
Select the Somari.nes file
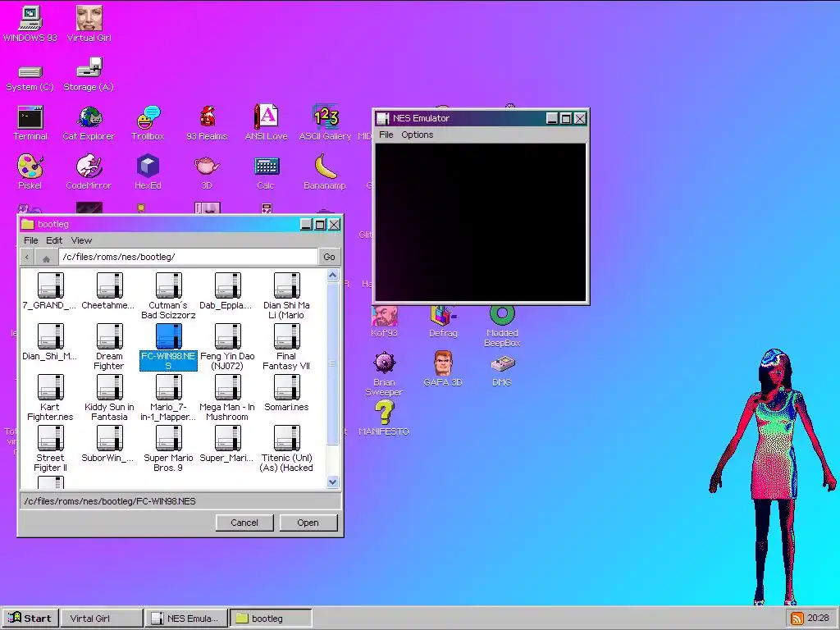[x=286, y=393]
